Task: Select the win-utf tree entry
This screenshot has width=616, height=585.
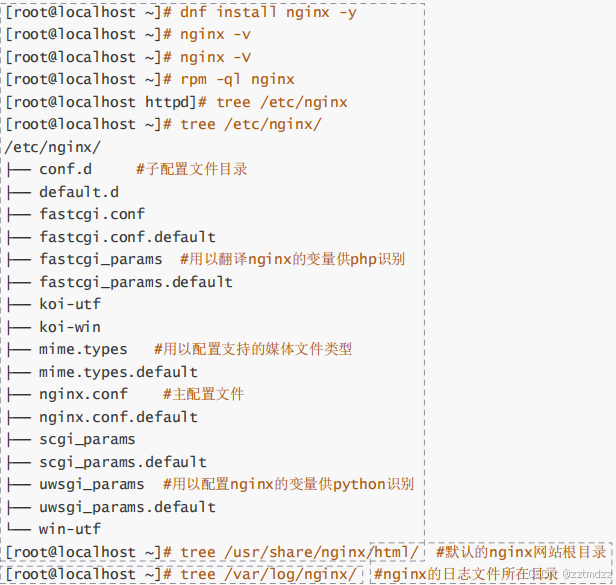Action: [70, 529]
